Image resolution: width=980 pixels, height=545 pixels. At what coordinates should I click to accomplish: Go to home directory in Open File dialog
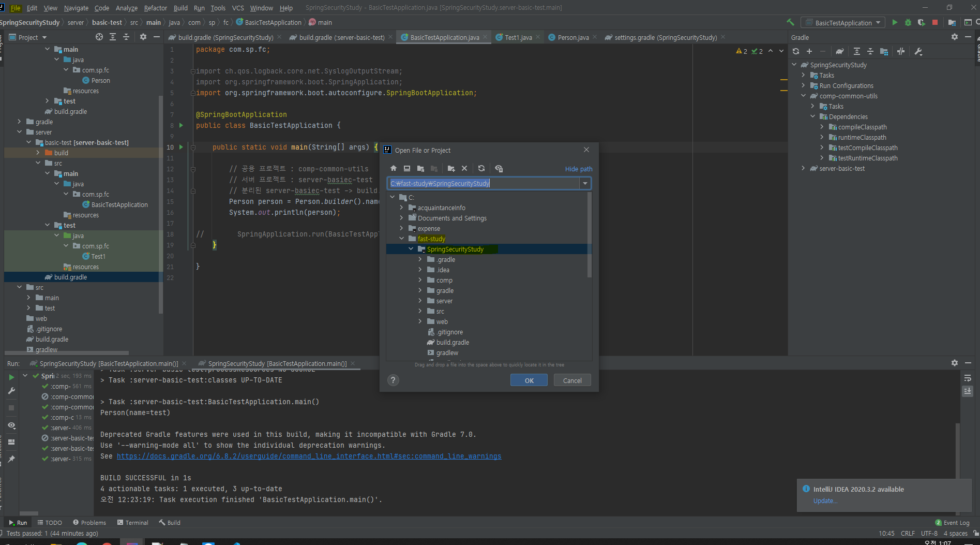tap(394, 169)
